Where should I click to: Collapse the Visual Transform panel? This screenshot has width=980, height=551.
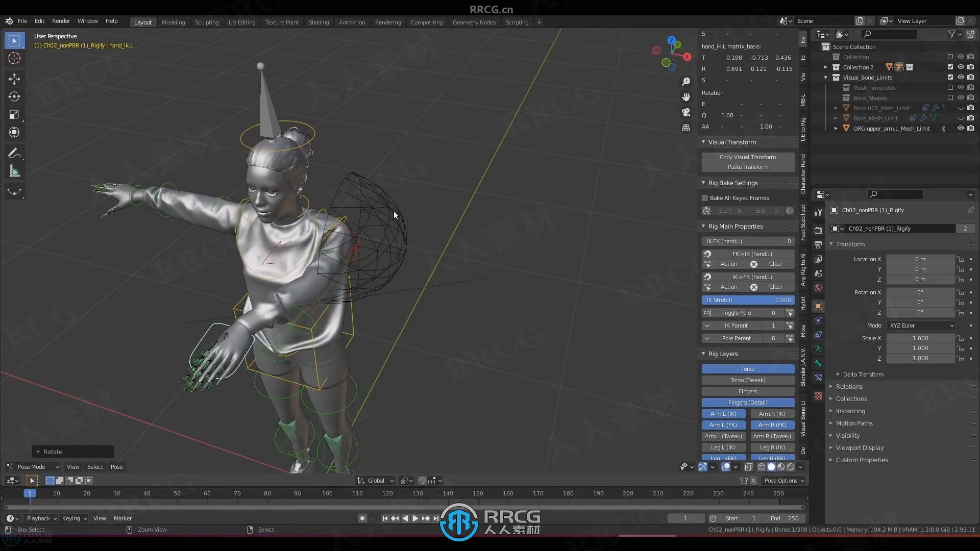coord(703,142)
